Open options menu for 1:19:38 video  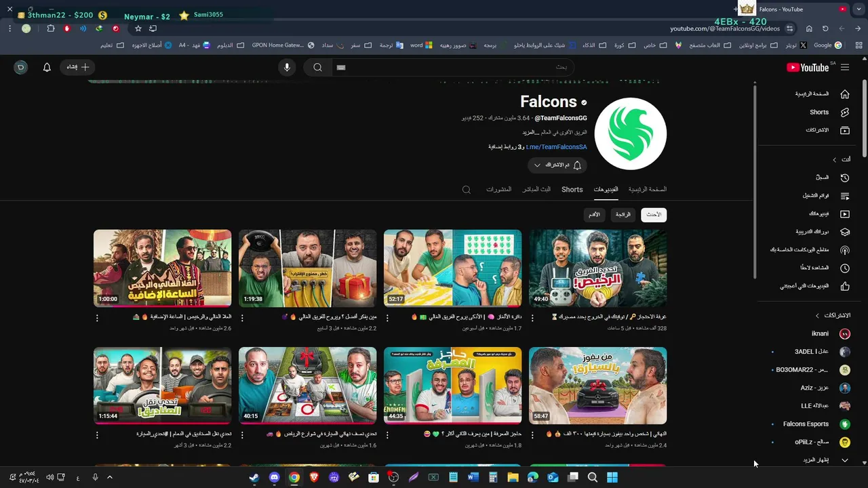click(242, 318)
